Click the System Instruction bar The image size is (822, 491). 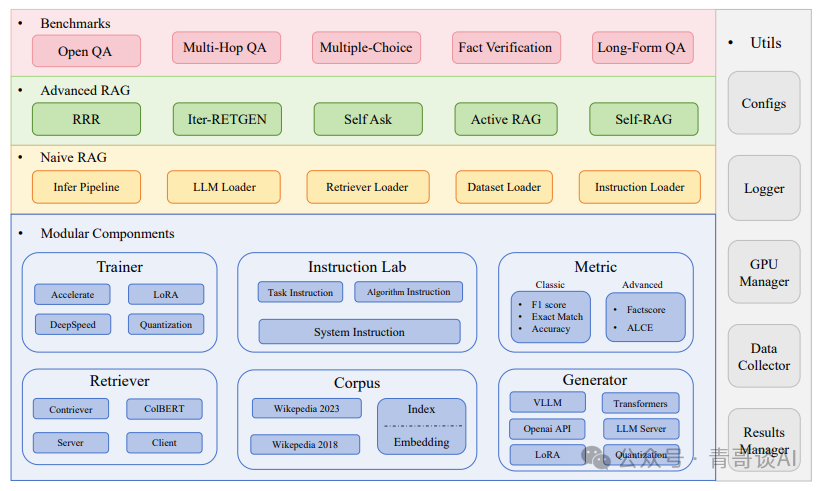coord(360,332)
